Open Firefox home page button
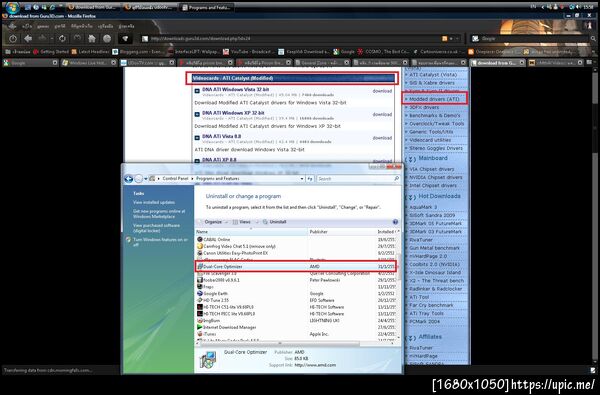Image resolution: width=600 pixels, height=395 pixels. pyautogui.click(x=92, y=38)
